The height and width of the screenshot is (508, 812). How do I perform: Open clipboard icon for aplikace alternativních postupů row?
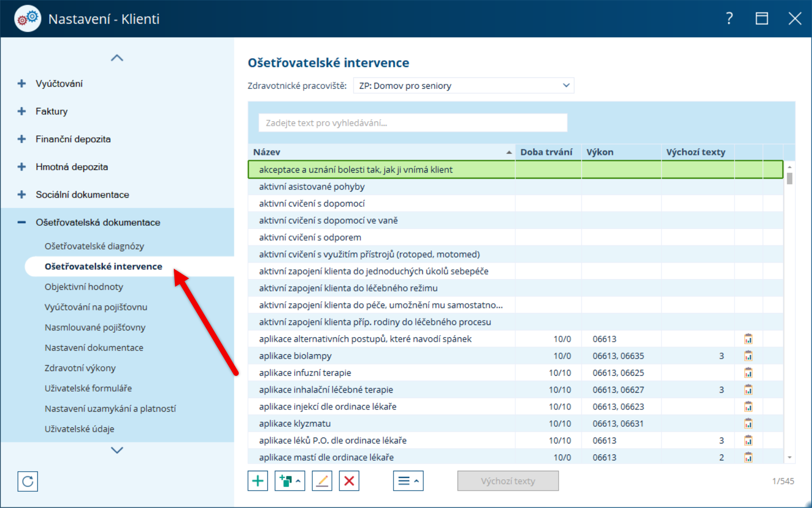(x=748, y=339)
